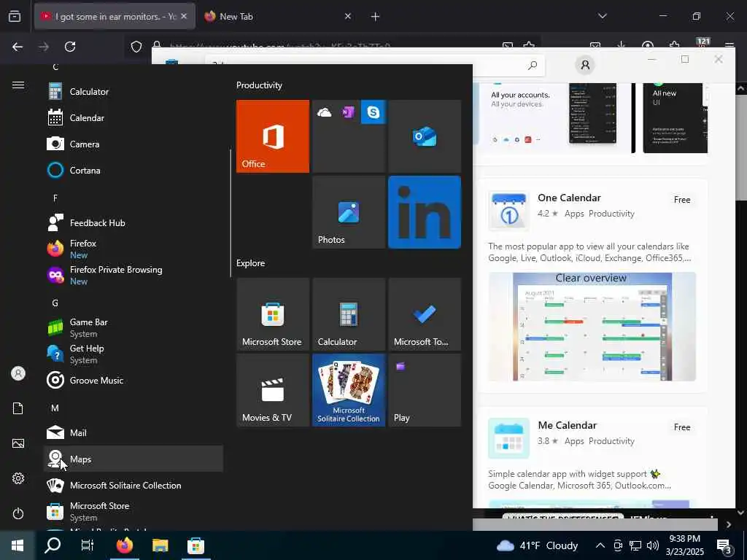Open the Store profile account button
This screenshot has height=560, width=747.
(x=585, y=65)
